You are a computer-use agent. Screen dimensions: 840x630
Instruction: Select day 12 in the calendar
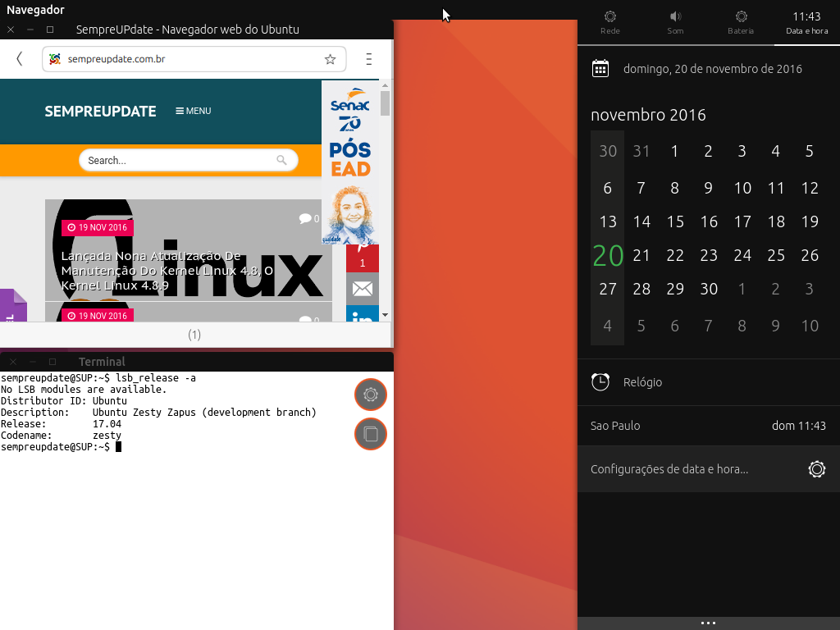[810, 188]
